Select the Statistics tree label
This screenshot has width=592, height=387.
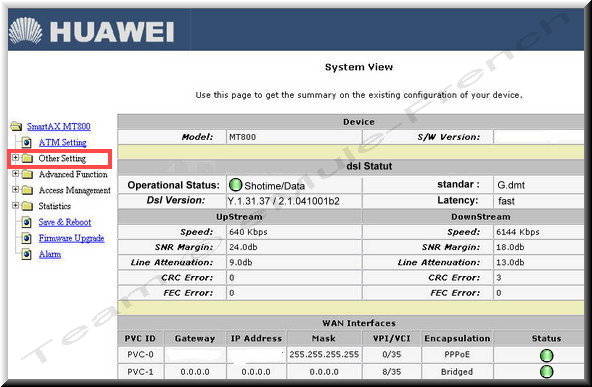[55, 206]
